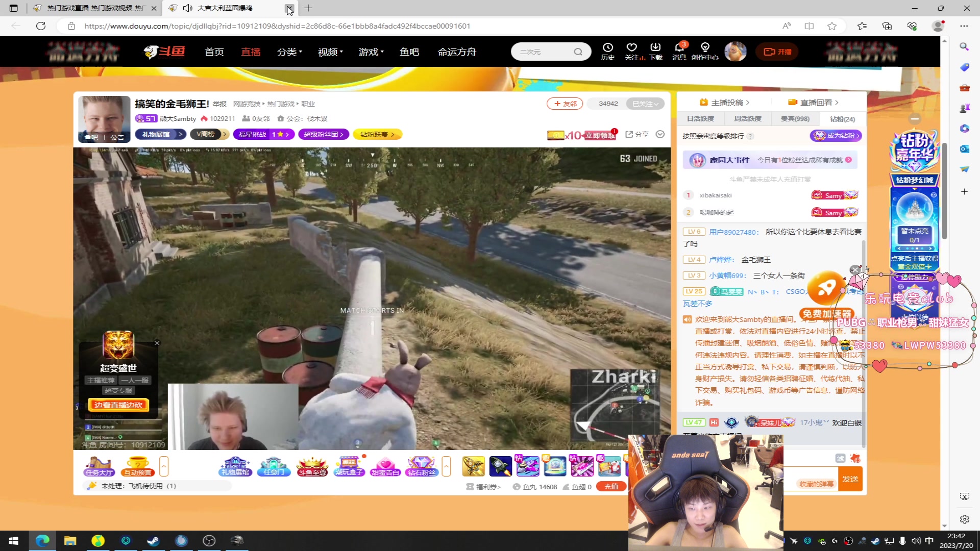
Task: Open the 家园大事件 banner
Action: click(x=770, y=160)
